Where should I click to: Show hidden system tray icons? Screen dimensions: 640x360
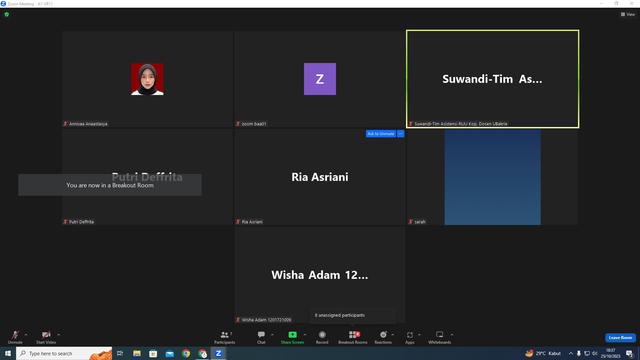pos(571,353)
